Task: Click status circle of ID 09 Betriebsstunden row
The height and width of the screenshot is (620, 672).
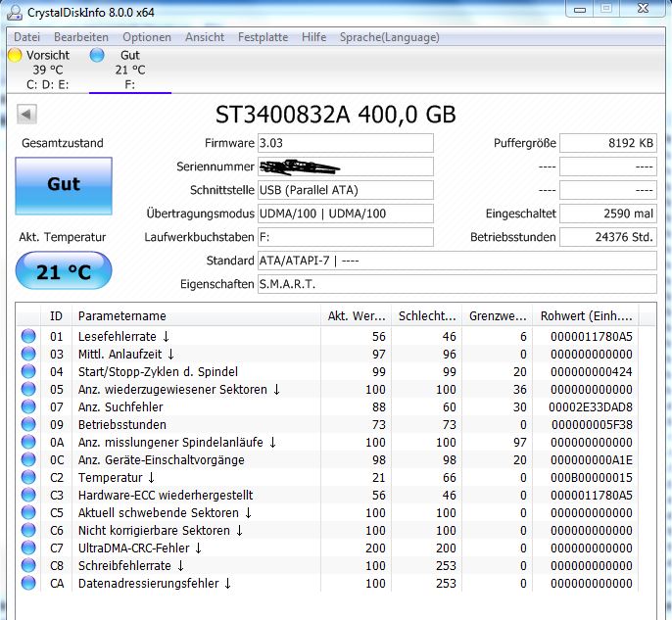Action: pos(28,424)
